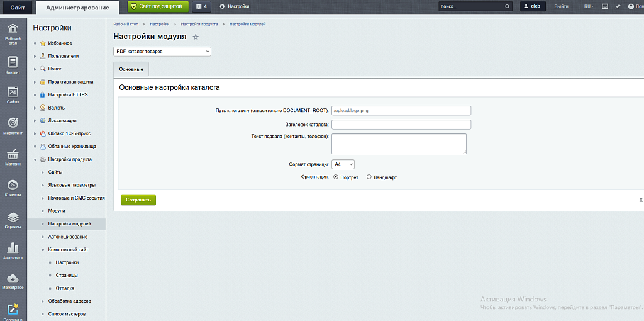Add the page to favorites with the star
The height and width of the screenshot is (321, 644).
point(196,37)
